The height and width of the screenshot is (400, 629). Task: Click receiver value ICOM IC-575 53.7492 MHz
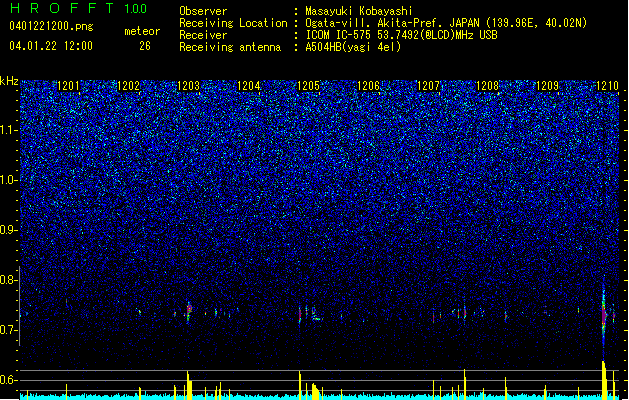tap(401, 35)
